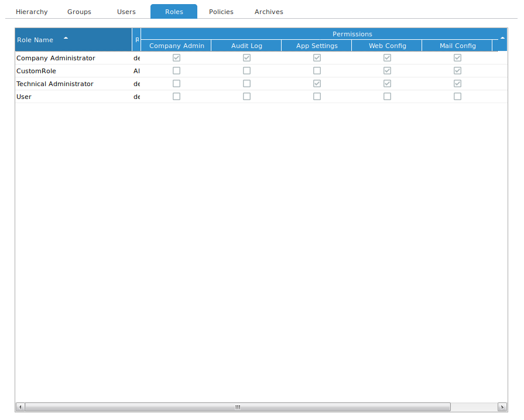Click the left scroll arrow of horizontal scrollbar
524x420 pixels.
pyautogui.click(x=19, y=407)
